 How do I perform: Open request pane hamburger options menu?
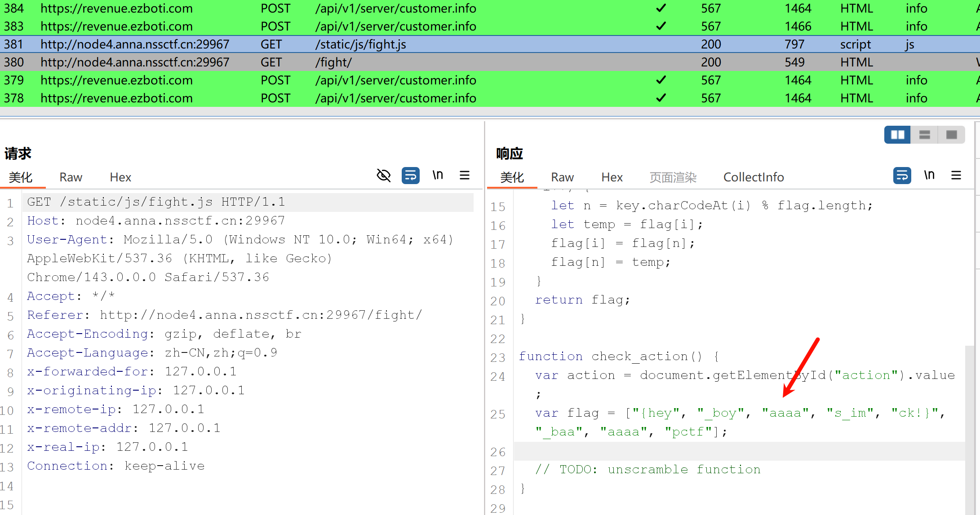[465, 175]
